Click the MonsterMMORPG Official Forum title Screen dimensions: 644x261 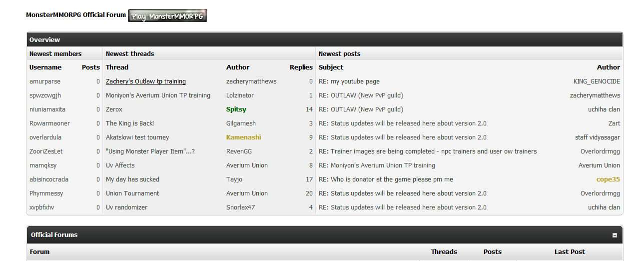click(76, 15)
